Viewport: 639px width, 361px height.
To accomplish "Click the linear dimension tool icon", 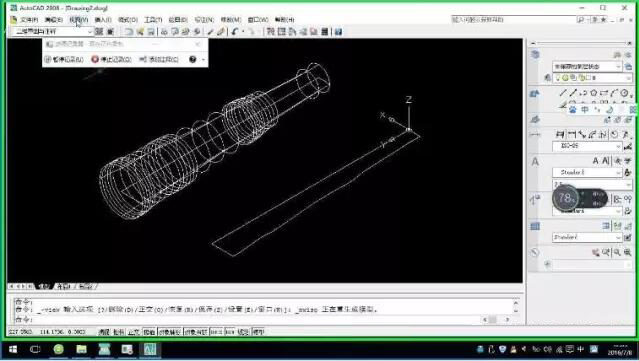I will tap(560, 134).
